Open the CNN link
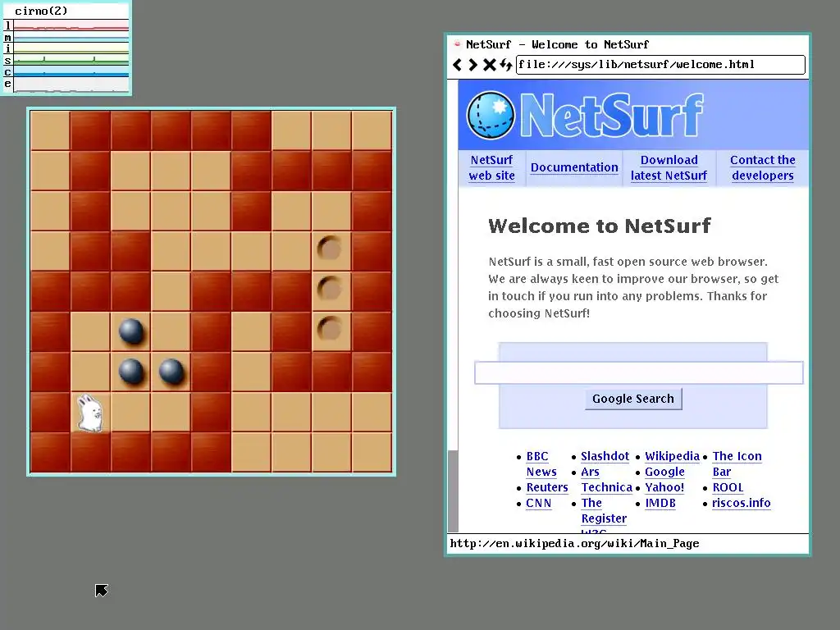 click(538, 503)
